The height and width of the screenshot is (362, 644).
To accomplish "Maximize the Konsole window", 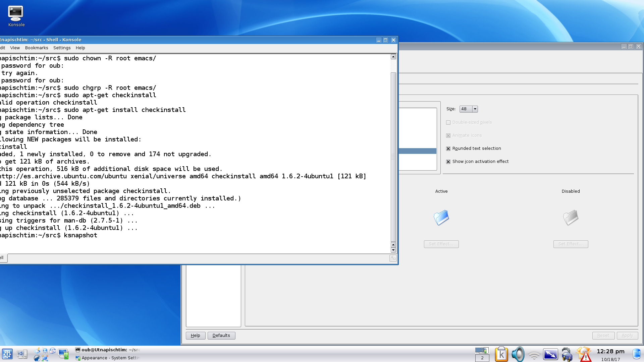I will point(386,40).
